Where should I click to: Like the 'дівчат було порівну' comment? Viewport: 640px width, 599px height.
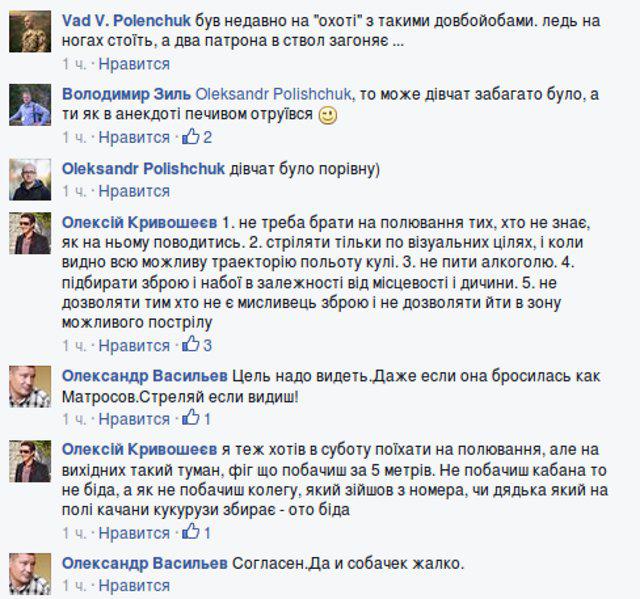pyautogui.click(x=134, y=191)
